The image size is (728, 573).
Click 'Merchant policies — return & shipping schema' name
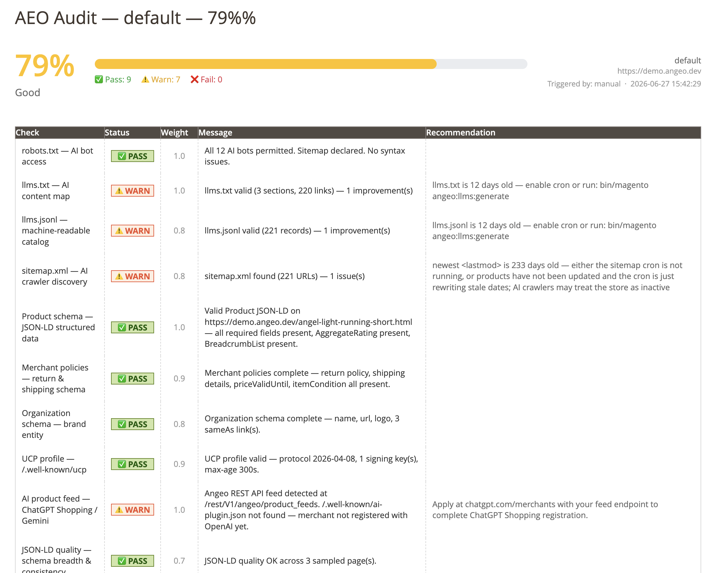point(55,379)
